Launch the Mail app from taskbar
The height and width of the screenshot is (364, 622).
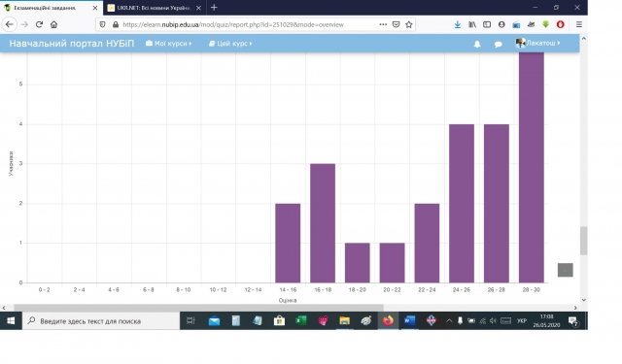pos(214,321)
